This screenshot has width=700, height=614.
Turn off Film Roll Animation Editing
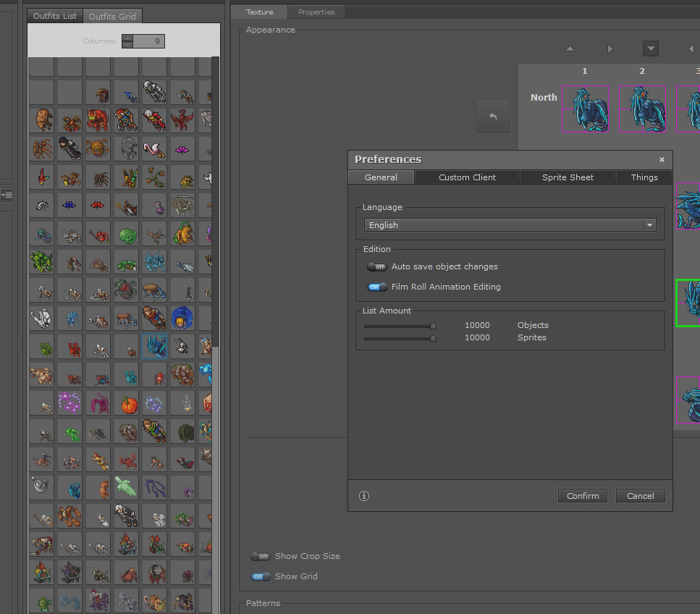pos(377,287)
